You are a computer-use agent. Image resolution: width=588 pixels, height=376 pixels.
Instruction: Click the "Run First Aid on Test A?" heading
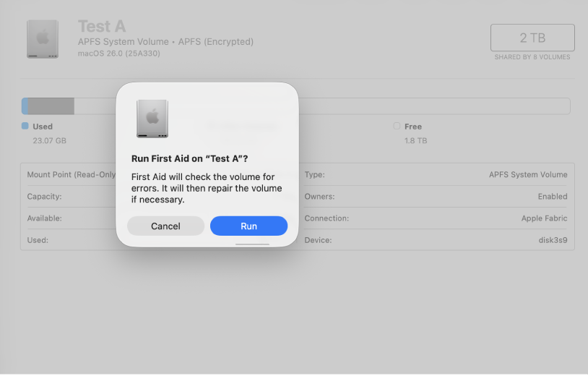coord(191,158)
